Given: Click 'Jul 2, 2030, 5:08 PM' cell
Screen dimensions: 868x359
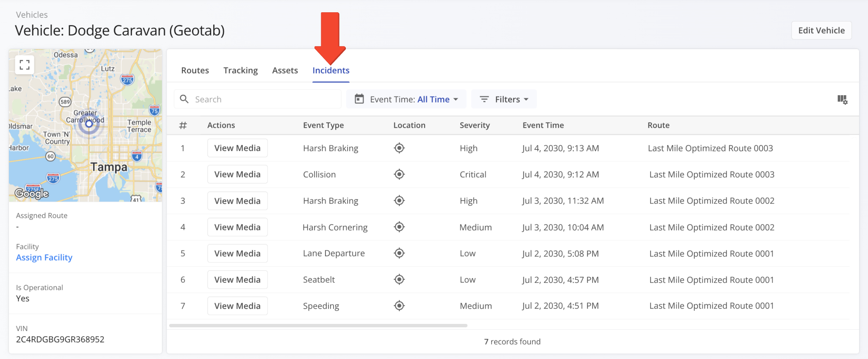Looking at the screenshot, I should coord(560,254).
